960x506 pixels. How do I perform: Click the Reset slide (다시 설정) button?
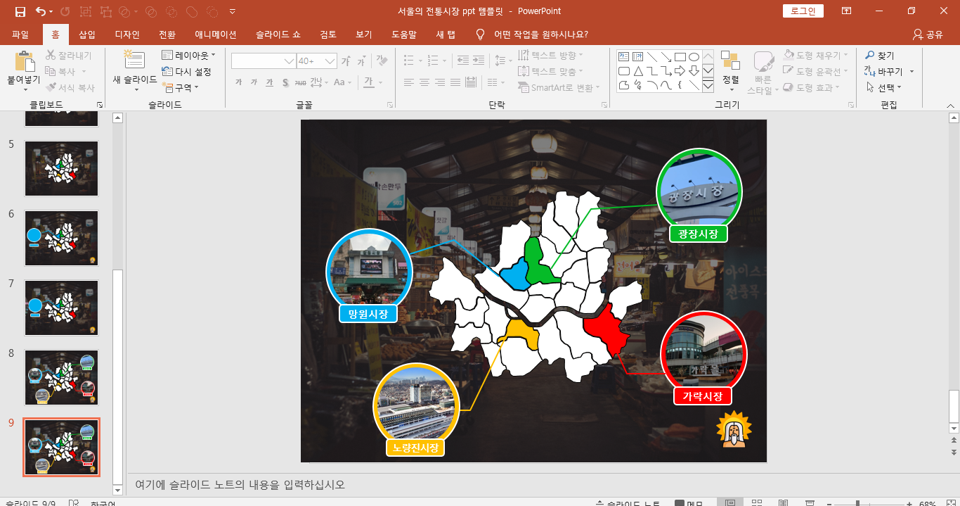[187, 72]
